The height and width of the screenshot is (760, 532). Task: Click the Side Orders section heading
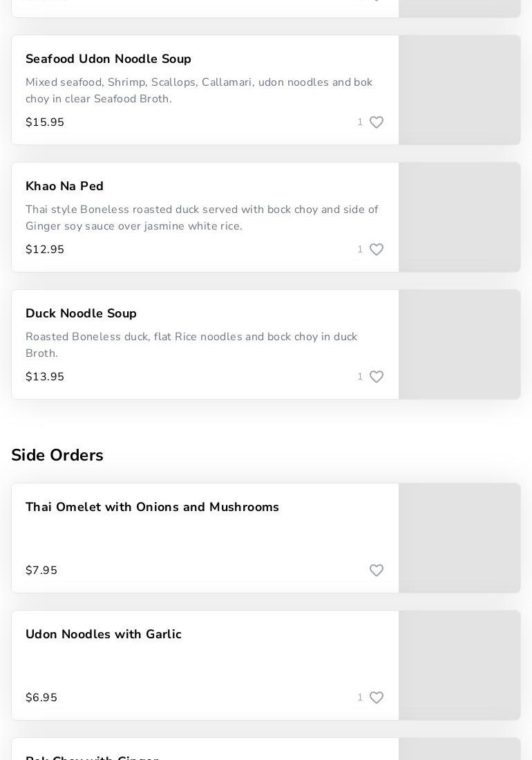tap(57, 456)
